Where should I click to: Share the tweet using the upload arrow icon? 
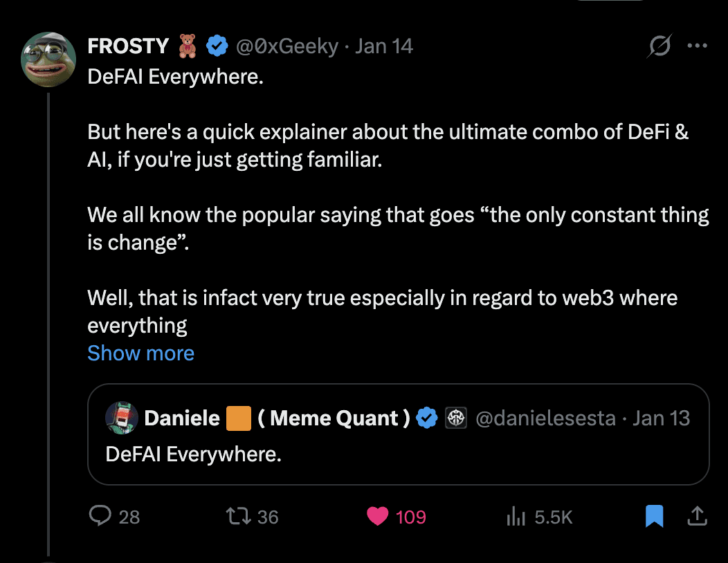coord(696,516)
